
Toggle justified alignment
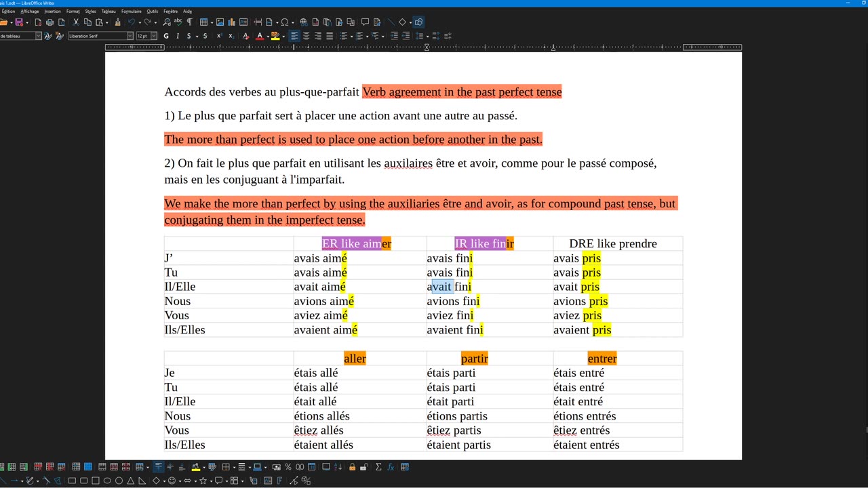tap(330, 36)
